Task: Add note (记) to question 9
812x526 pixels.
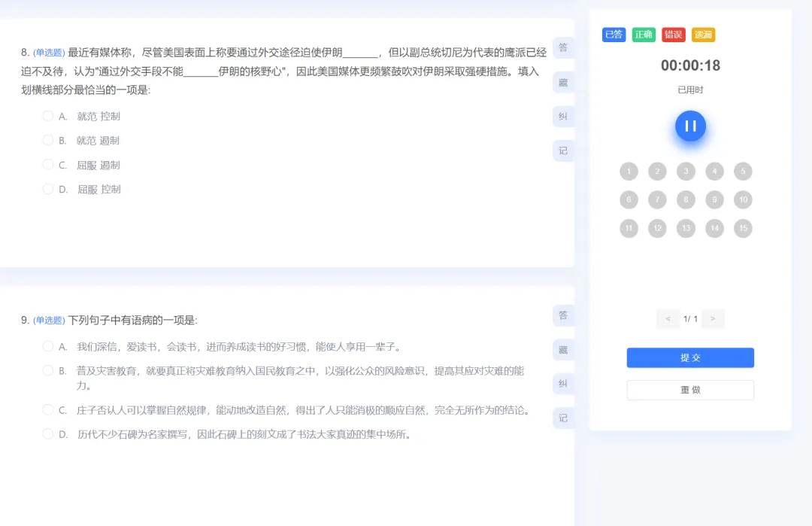Action: pyautogui.click(x=563, y=418)
